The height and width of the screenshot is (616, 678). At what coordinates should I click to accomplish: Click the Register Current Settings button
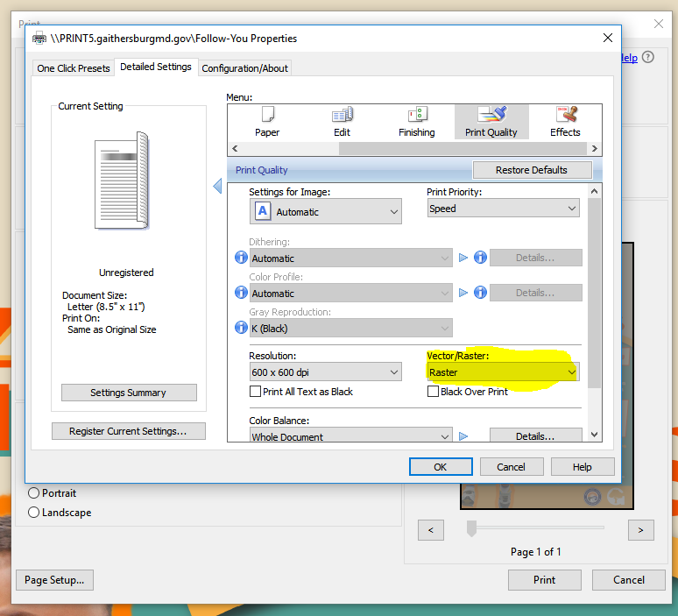click(x=128, y=431)
